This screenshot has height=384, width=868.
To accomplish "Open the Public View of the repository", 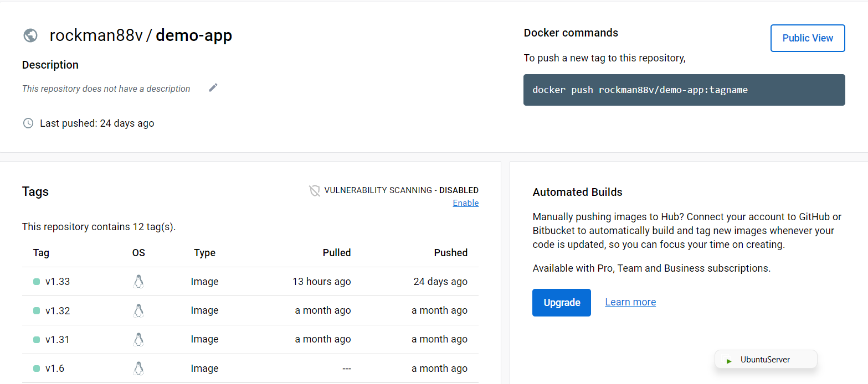I will click(807, 38).
